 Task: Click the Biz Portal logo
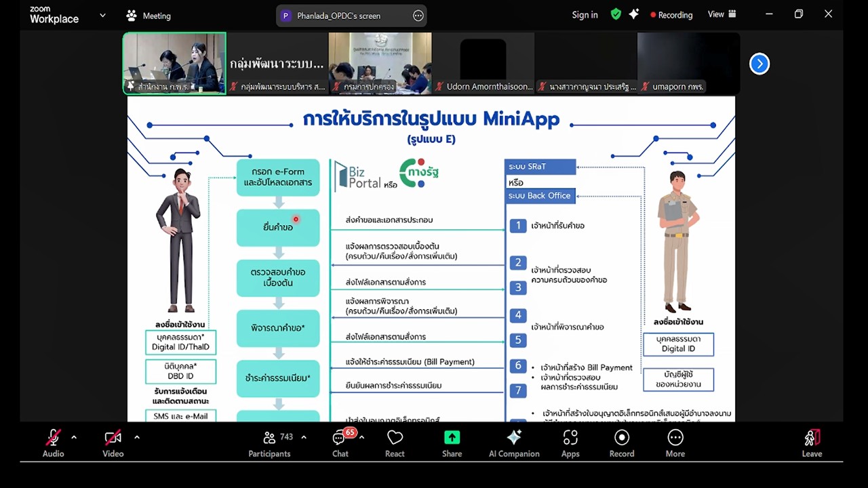coord(357,176)
